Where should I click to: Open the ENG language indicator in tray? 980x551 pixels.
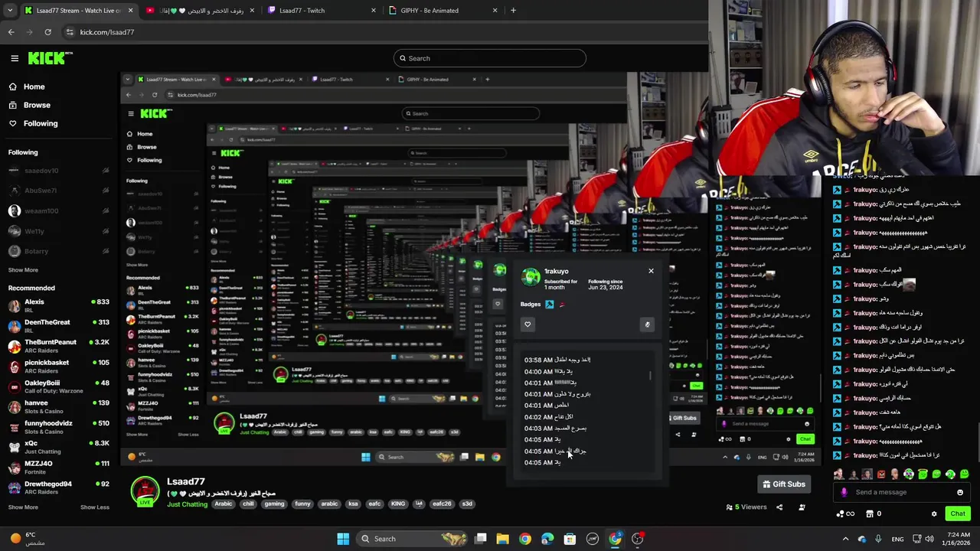click(x=897, y=539)
